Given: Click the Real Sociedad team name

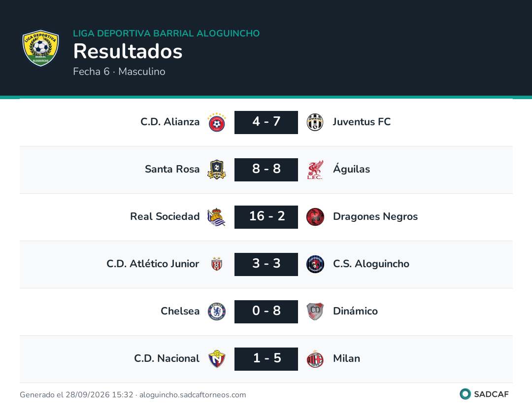Looking at the screenshot, I should click(165, 216).
